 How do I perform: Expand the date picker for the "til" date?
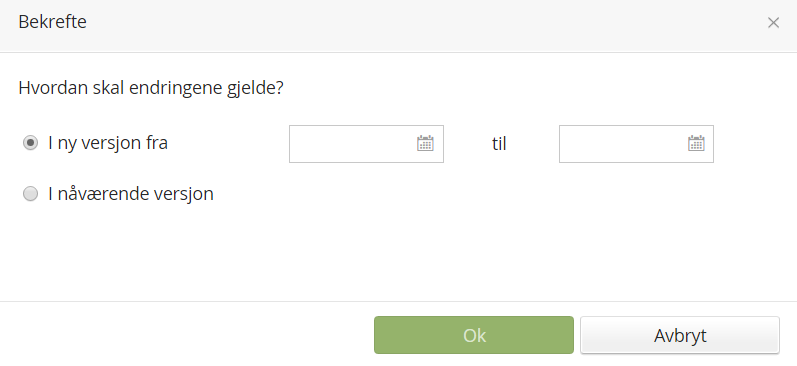696,143
